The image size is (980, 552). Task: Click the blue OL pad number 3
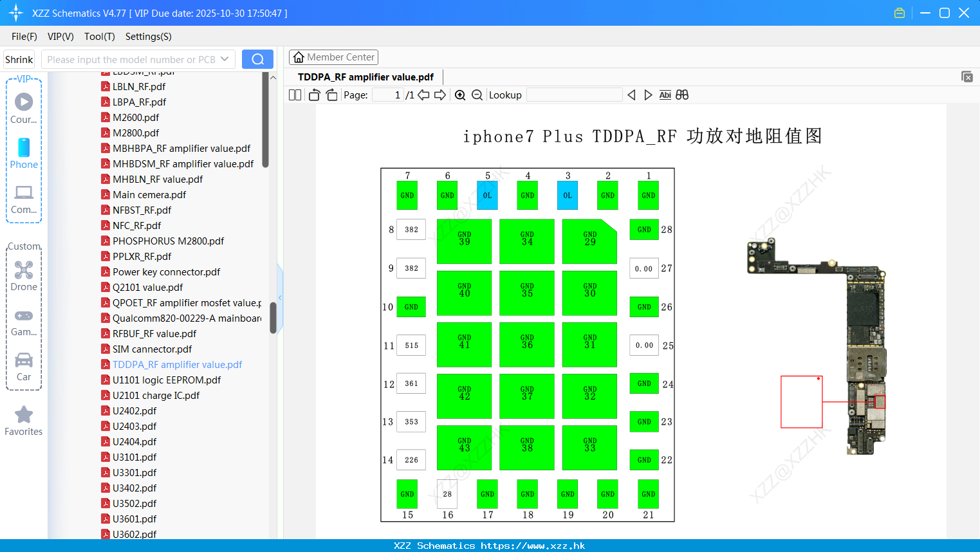568,195
